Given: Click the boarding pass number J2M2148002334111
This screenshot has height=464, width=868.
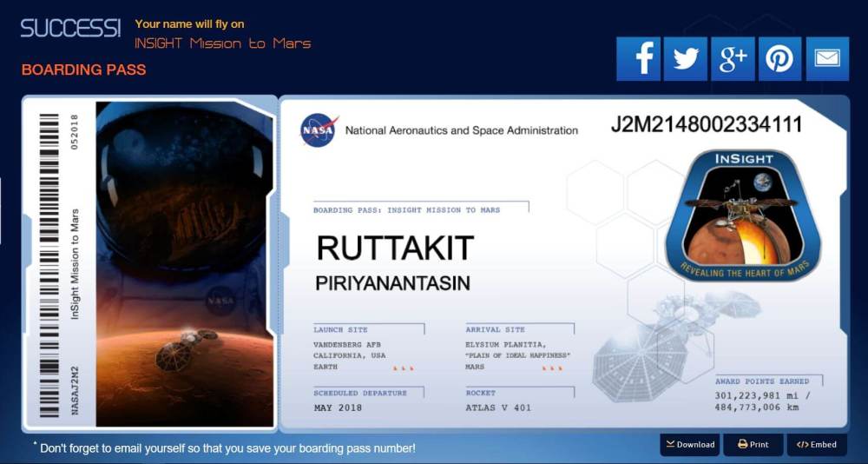Looking at the screenshot, I should pos(706,125).
